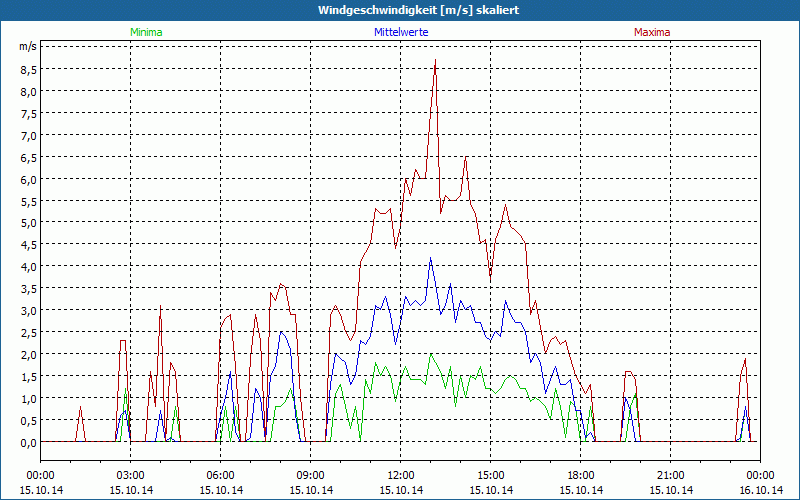This screenshot has height=500, width=800.
Task: Click the chart title Windgeschwindigkeit [m/s] skaliert
Action: coord(418,10)
